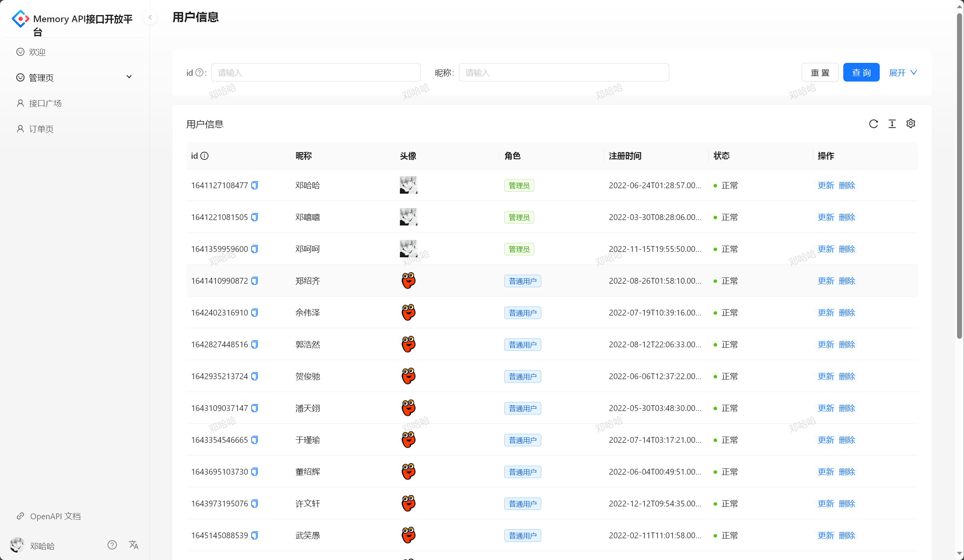Click the link icon beside OpenAPI 文档
This screenshot has width=964, height=560.
point(20,516)
